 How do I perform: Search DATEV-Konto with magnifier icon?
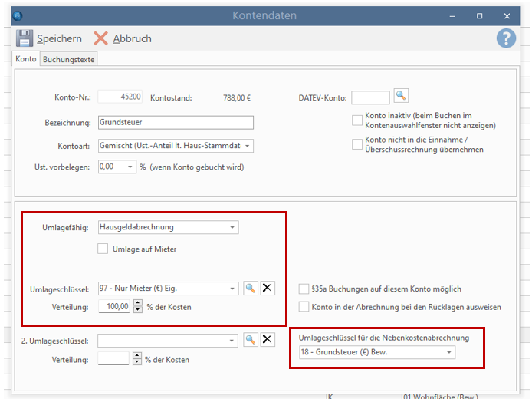point(401,96)
